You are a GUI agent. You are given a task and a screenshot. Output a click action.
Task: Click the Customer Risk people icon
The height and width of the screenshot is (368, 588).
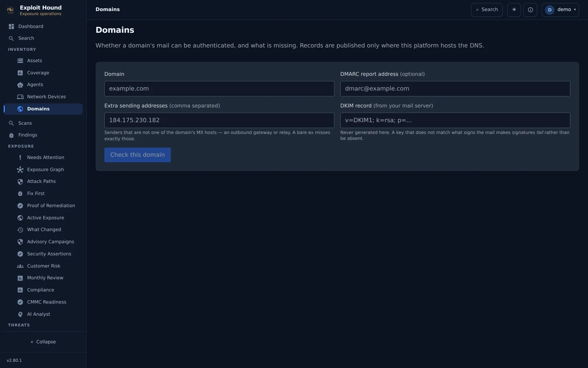tap(20, 266)
